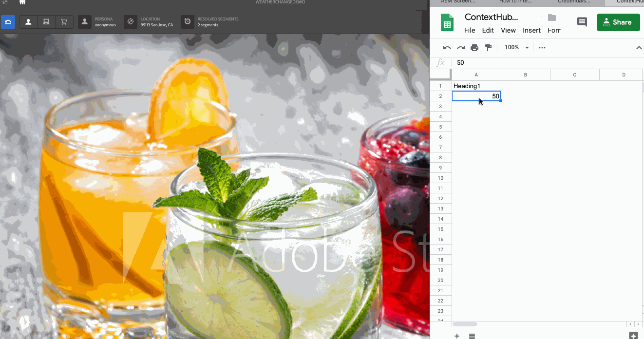This screenshot has height=339, width=644.
Task: Click the sliders icon in AEM top bar
Action: click(4, 2)
